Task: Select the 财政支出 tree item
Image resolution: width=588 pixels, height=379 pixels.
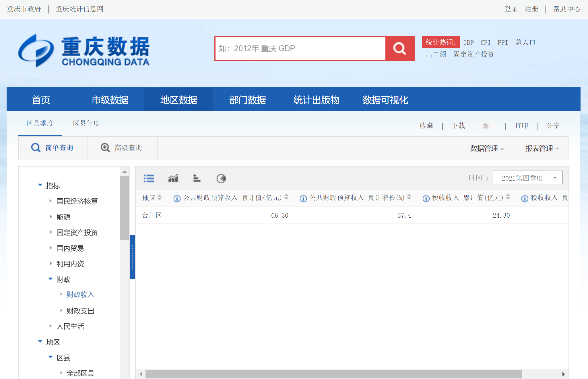Action: 80,311
